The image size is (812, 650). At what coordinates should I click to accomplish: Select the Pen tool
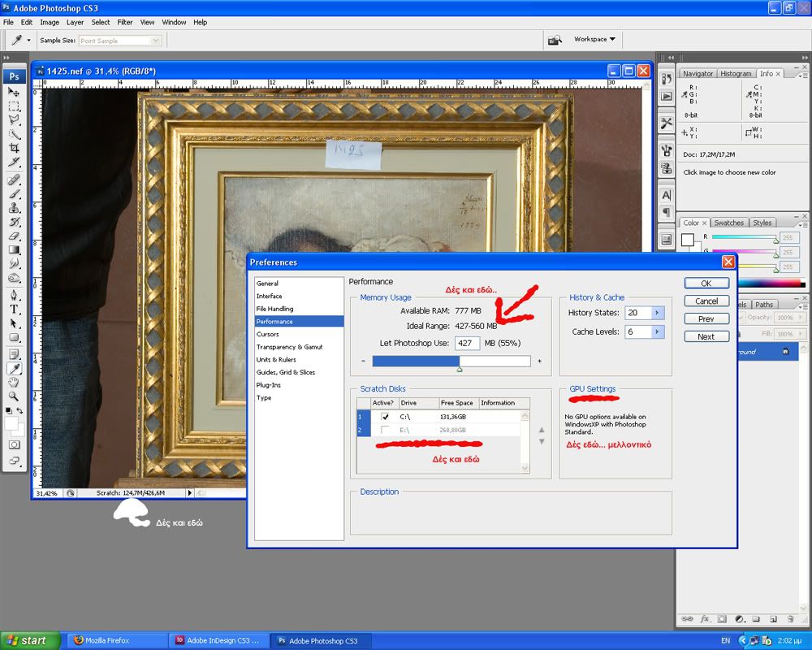click(x=15, y=294)
